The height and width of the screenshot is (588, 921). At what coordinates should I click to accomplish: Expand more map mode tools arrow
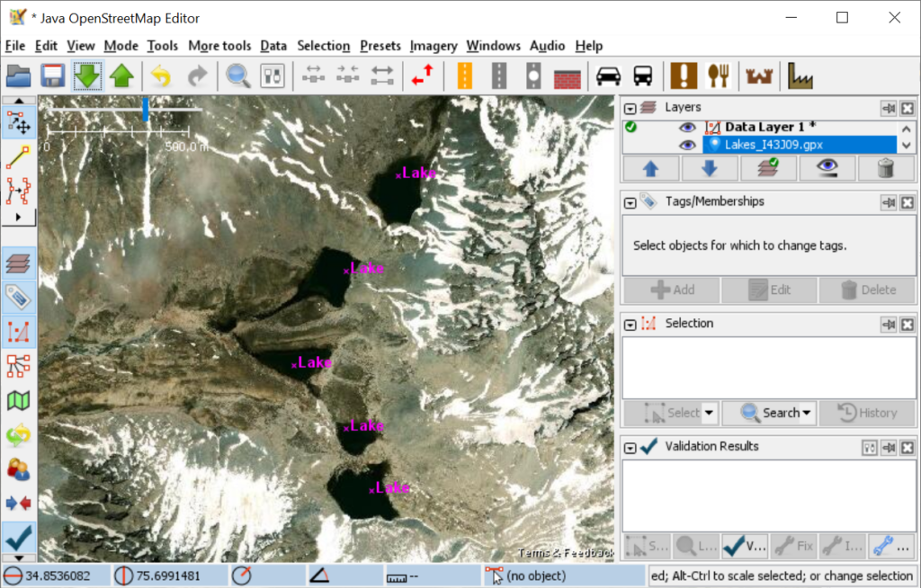coord(18,217)
